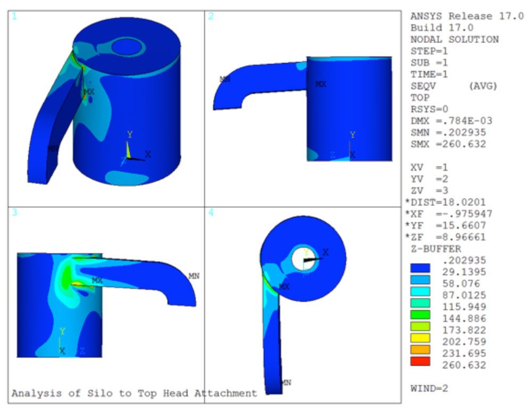Click the legend value 87.0125

[464, 296]
